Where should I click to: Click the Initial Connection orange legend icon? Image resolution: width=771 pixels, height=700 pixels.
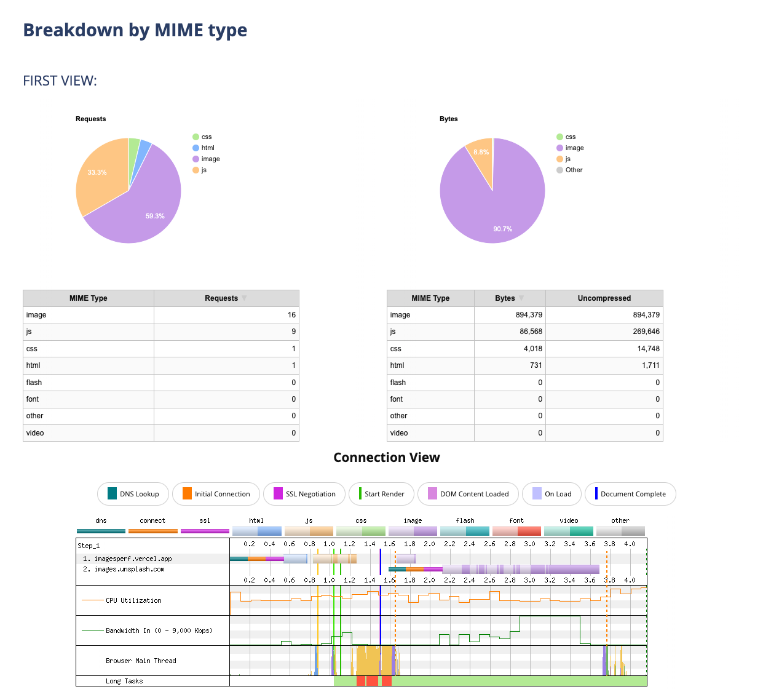(187, 493)
